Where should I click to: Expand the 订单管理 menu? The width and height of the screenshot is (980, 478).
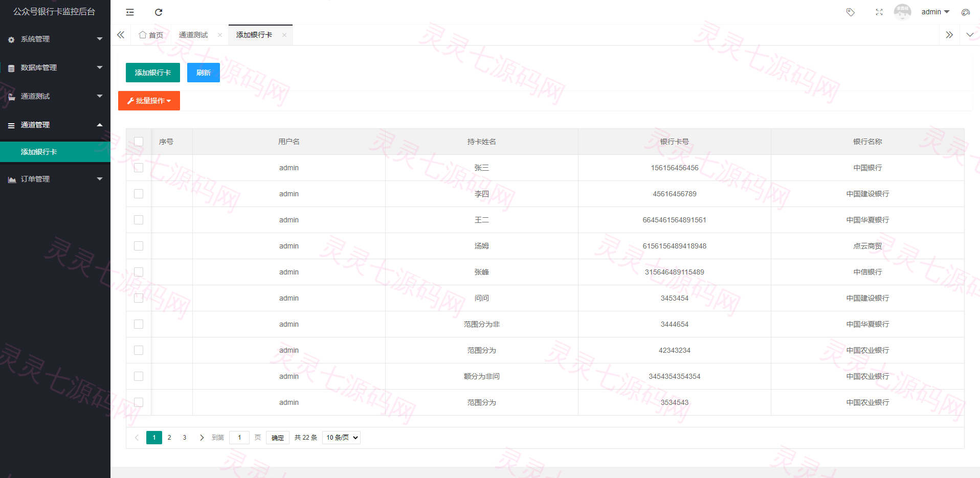(55, 179)
